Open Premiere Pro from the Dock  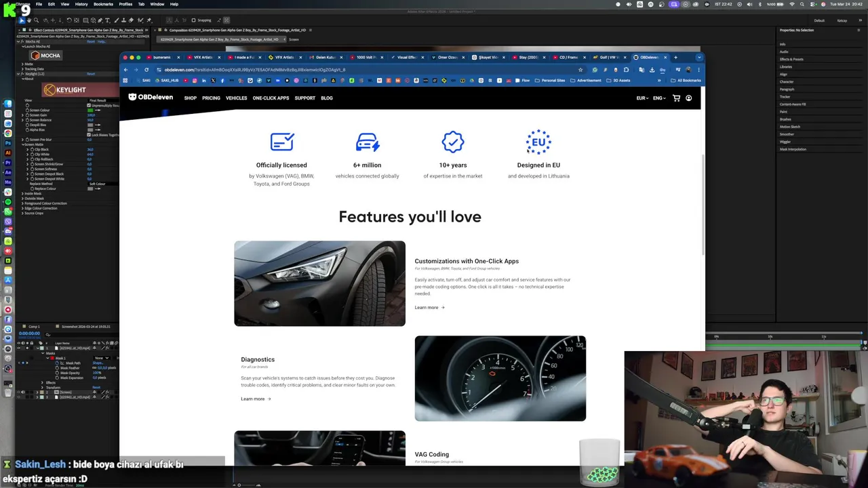(x=8, y=163)
